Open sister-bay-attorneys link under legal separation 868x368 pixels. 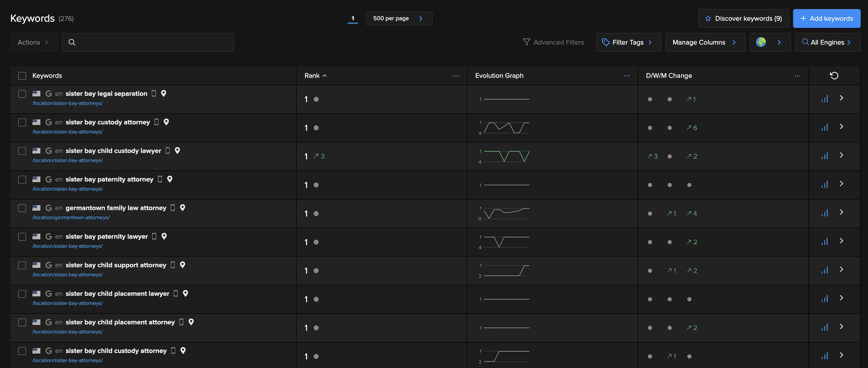(67, 103)
